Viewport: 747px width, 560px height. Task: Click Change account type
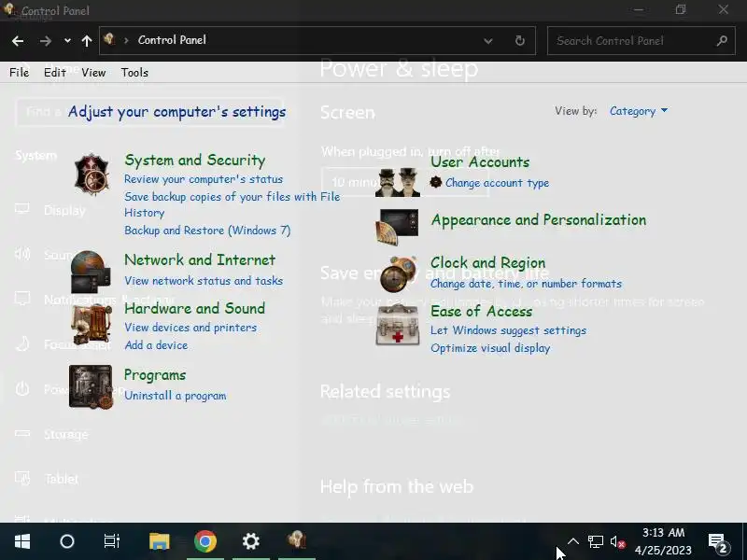[x=497, y=183]
